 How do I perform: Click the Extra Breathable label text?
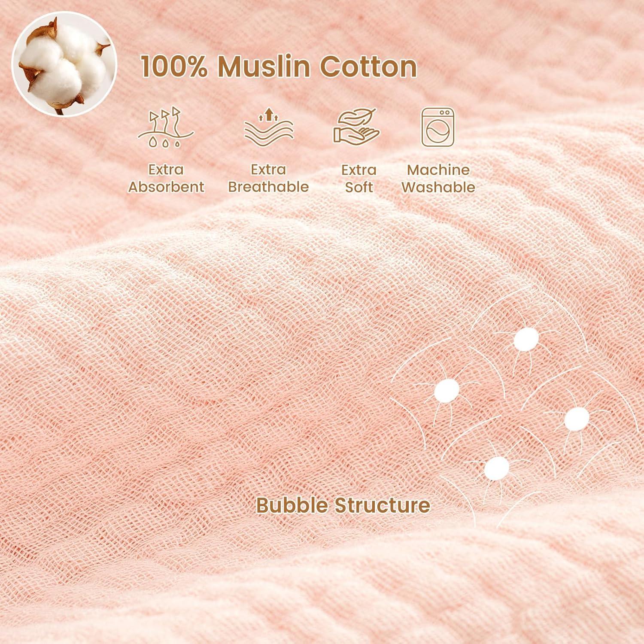[x=268, y=178]
